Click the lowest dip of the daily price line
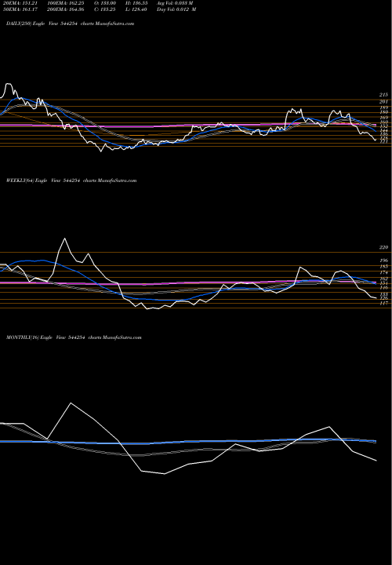Image resolution: width=392 pixels, height=565 pixels. (101, 151)
